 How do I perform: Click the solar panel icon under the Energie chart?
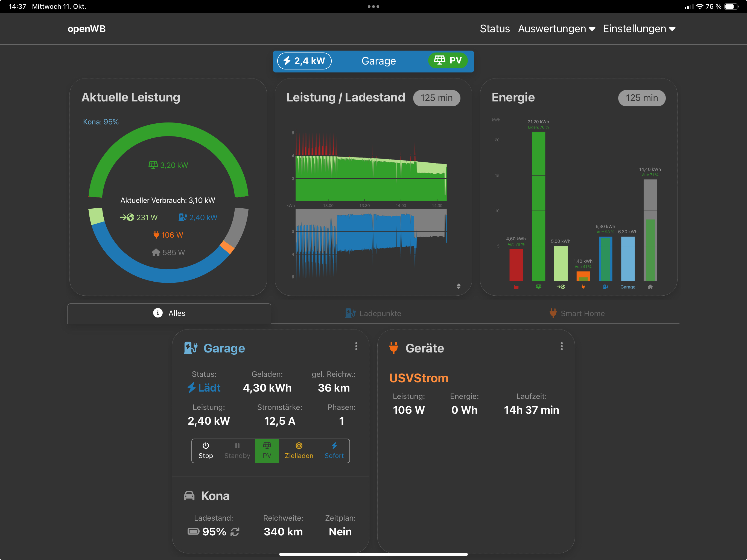538,287
